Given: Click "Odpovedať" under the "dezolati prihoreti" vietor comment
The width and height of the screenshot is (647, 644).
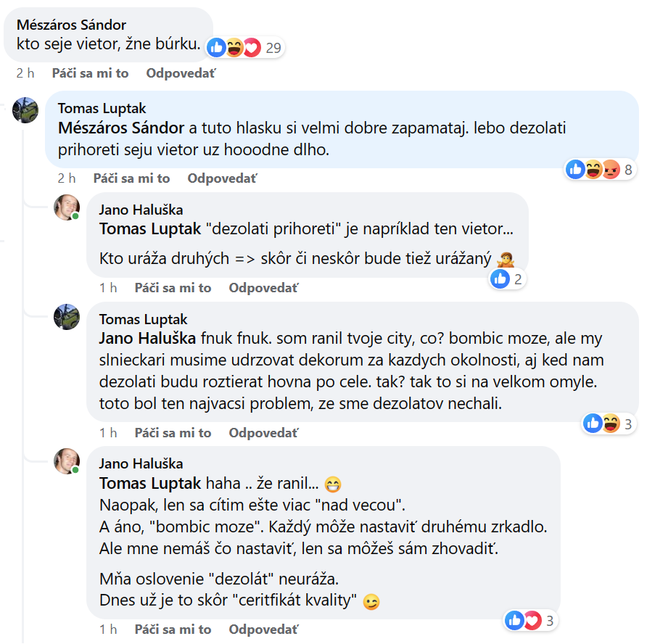Looking at the screenshot, I should point(263,288).
